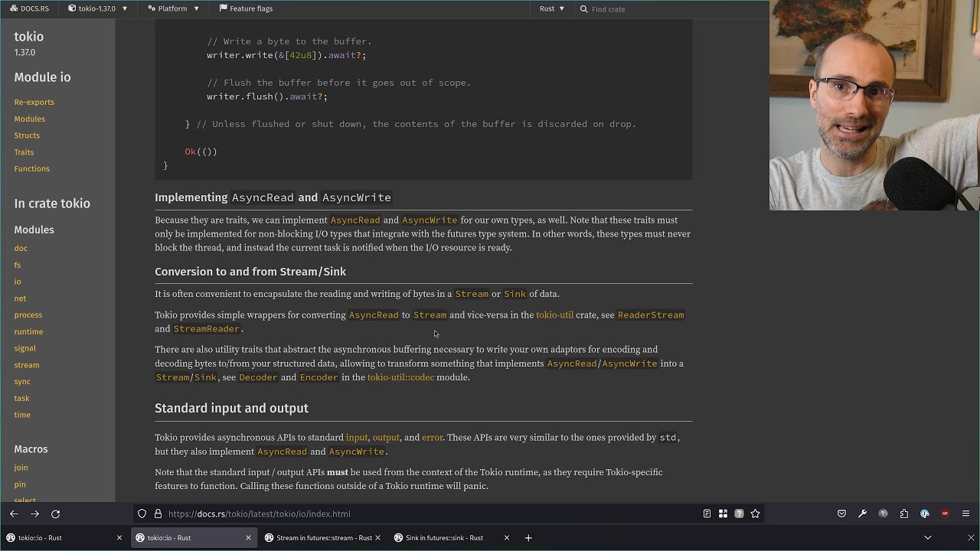Screen dimensions: 980x551
Task: Open the uBlock Origin extension
Action: [x=945, y=514]
